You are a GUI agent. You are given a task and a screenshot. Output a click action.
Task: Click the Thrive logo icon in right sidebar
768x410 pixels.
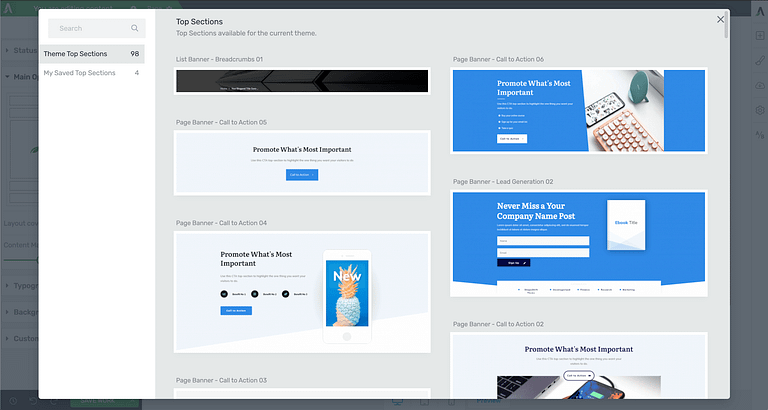tap(759, 10)
